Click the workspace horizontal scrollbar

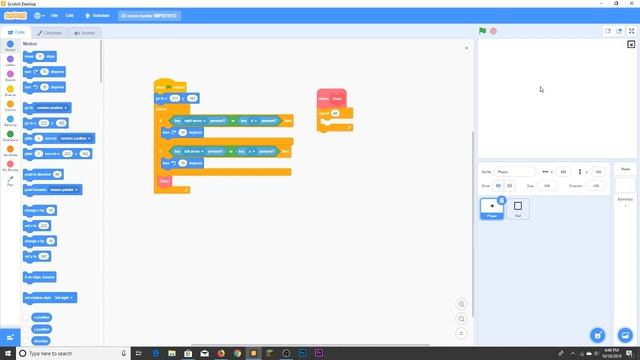[x=310, y=345]
